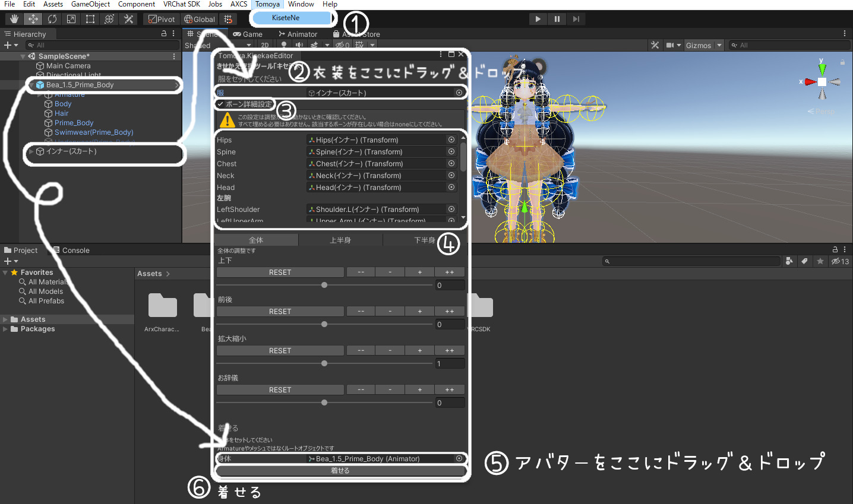The image size is (853, 504).
Task: Collapse the SampleScene tree
Action: [23, 56]
